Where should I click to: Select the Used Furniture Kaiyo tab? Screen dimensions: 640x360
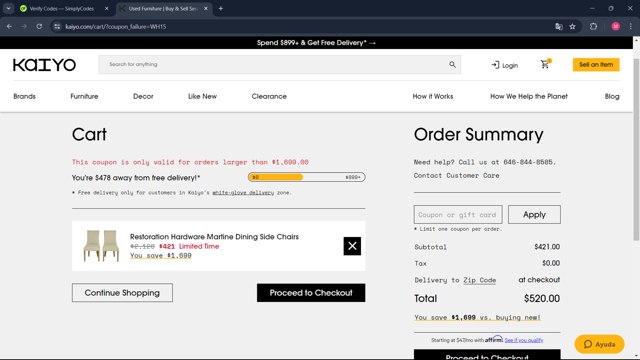click(x=163, y=8)
